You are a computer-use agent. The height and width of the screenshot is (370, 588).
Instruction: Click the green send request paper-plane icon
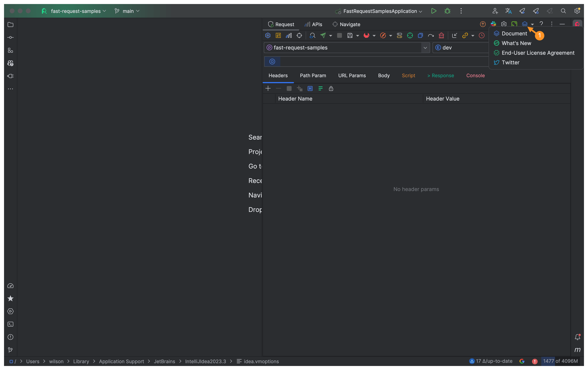click(323, 36)
